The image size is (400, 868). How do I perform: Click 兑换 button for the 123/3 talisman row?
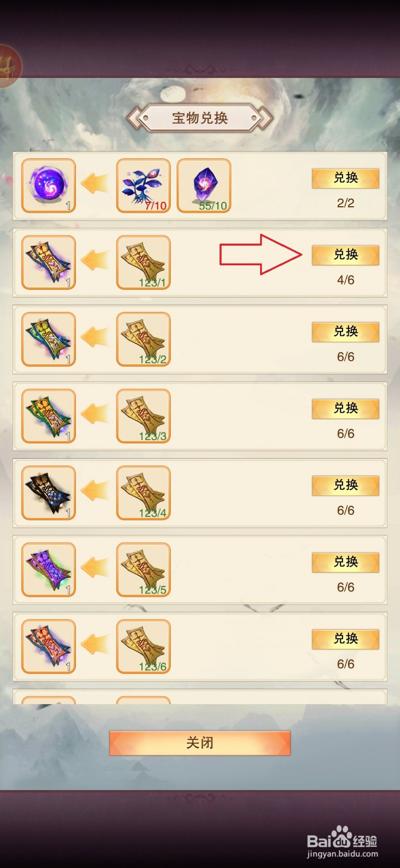coord(345,409)
